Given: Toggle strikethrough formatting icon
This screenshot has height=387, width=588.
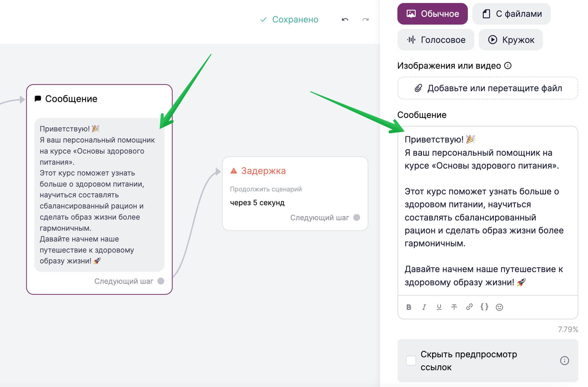Looking at the screenshot, I should pyautogui.click(x=454, y=307).
